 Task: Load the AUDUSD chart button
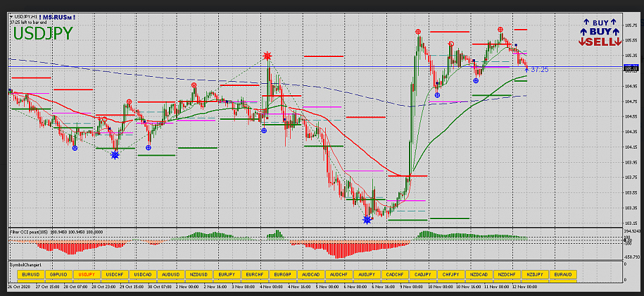pyautogui.click(x=170, y=274)
